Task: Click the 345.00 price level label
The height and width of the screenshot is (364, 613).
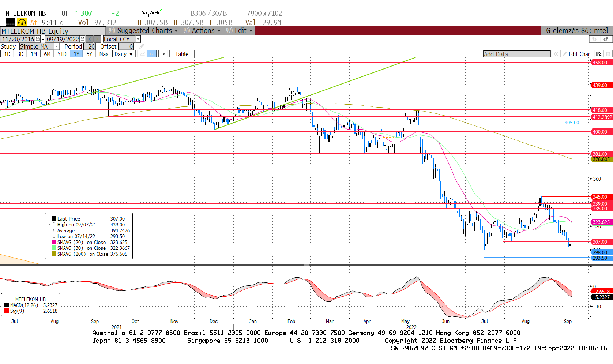Action: click(x=602, y=197)
